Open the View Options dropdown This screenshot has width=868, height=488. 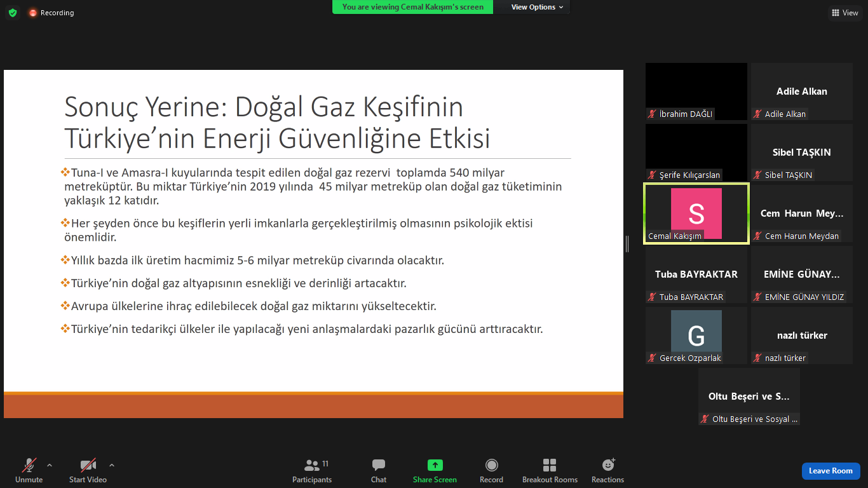pos(537,7)
